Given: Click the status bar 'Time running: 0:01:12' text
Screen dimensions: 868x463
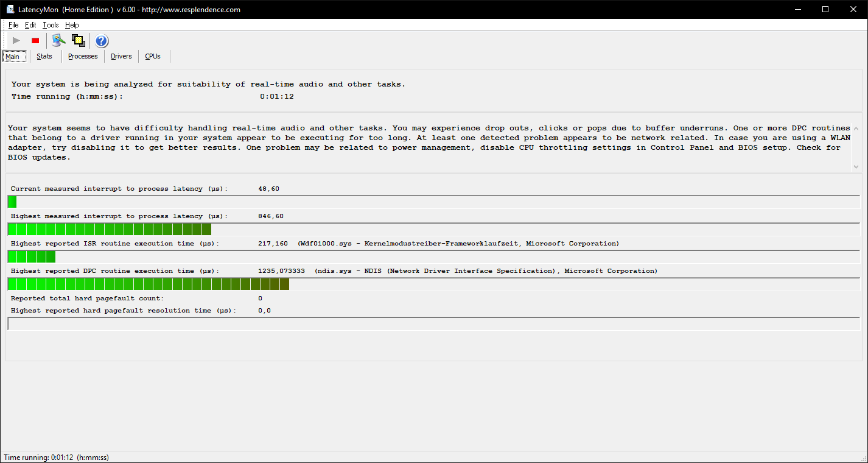Looking at the screenshot, I should point(57,458).
